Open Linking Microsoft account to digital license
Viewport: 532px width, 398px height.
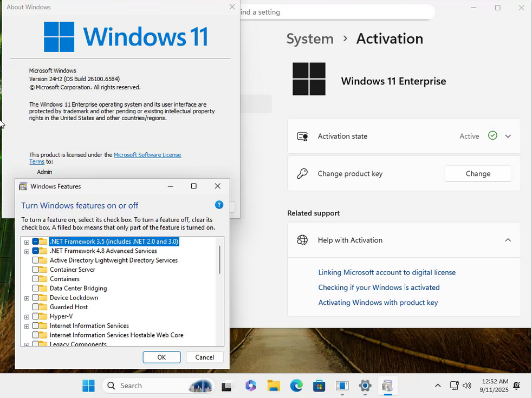(387, 272)
